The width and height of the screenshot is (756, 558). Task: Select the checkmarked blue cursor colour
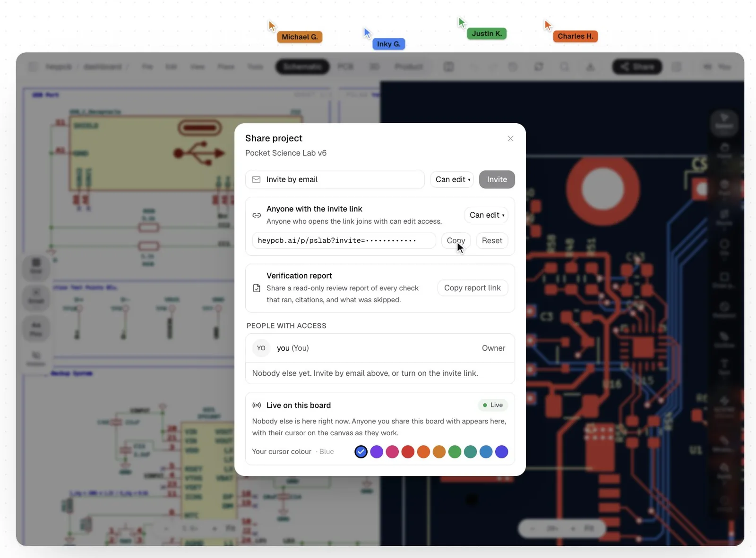coord(361,452)
